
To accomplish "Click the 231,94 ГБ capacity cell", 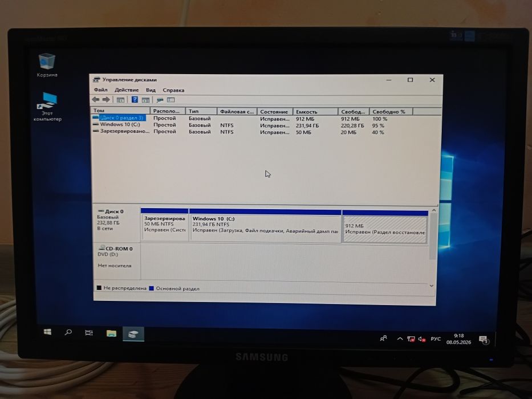I will tap(307, 125).
